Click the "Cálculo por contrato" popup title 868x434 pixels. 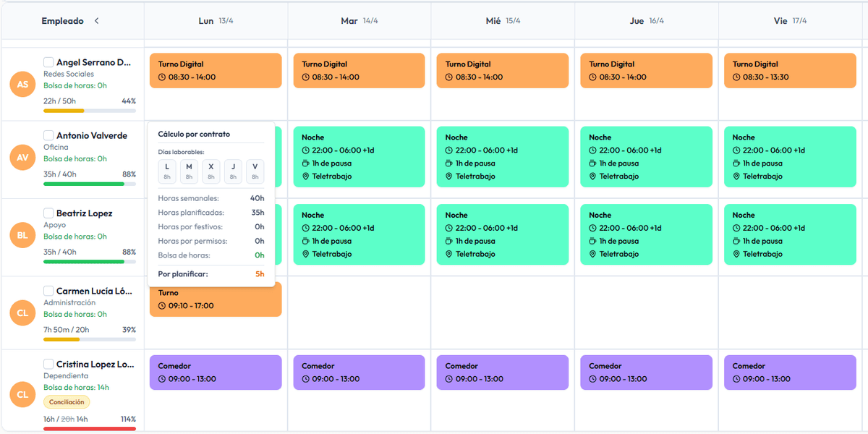[194, 135]
